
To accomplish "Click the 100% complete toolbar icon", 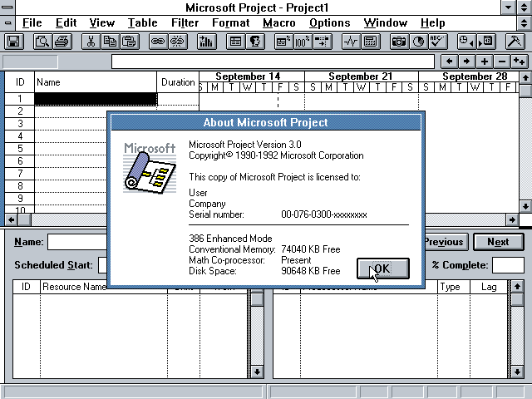I will [303, 41].
